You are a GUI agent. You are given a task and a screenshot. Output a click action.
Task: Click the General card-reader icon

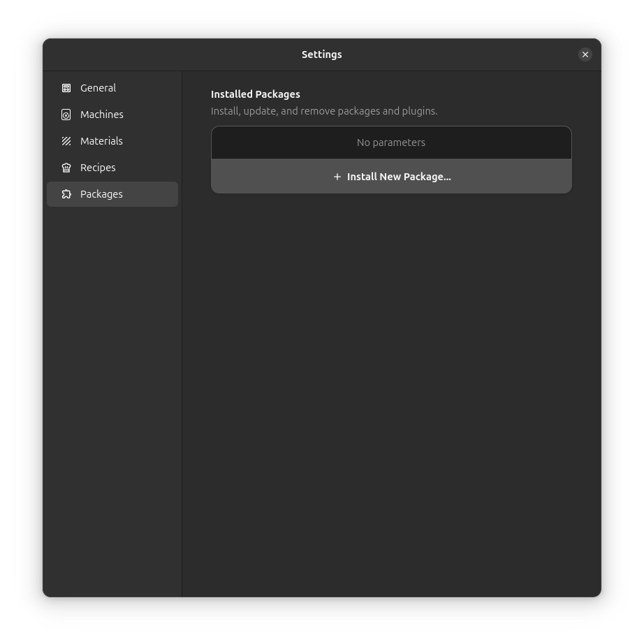(x=66, y=88)
